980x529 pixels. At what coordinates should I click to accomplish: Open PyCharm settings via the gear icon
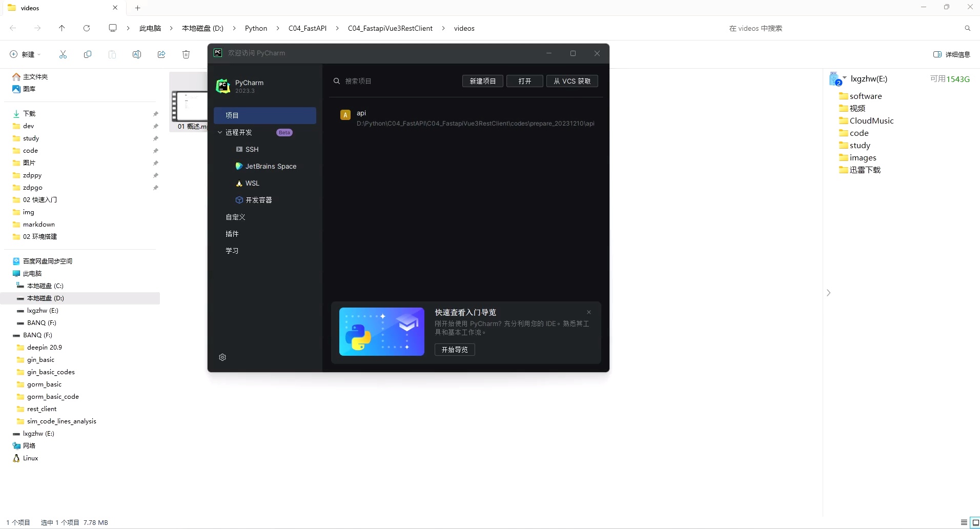(222, 357)
